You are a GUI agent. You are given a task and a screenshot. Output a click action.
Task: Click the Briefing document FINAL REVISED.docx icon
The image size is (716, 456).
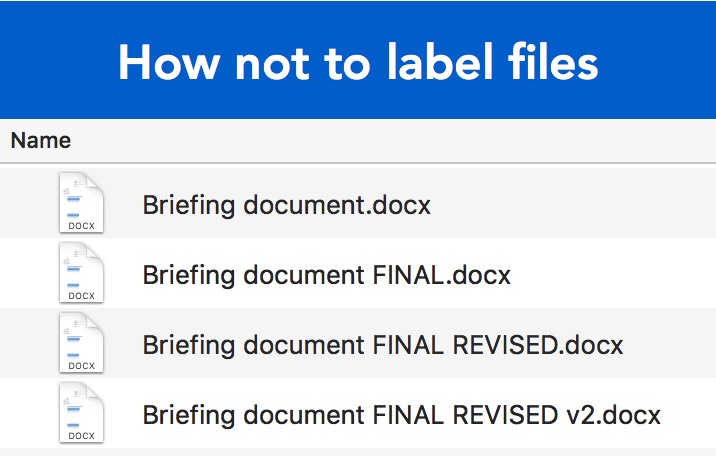click(x=81, y=342)
